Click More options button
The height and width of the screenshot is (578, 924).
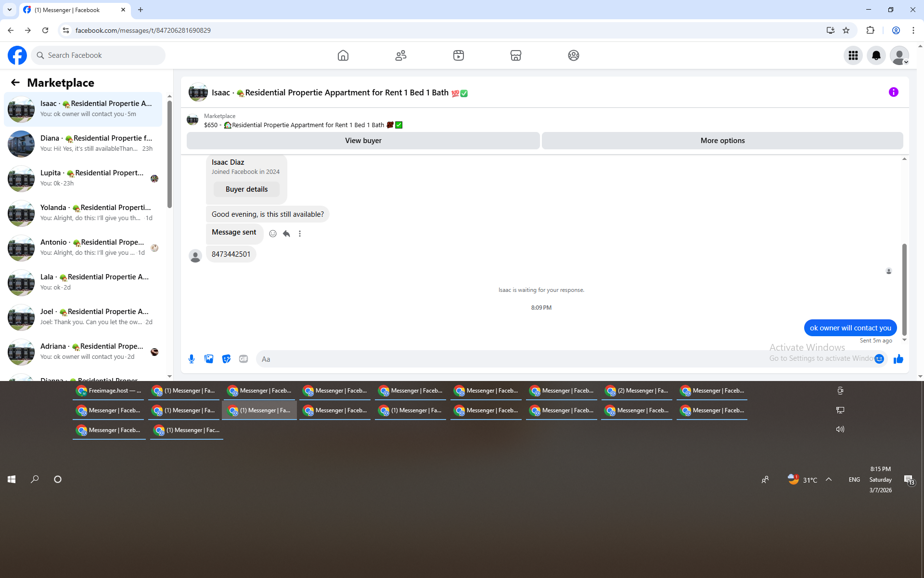point(722,141)
